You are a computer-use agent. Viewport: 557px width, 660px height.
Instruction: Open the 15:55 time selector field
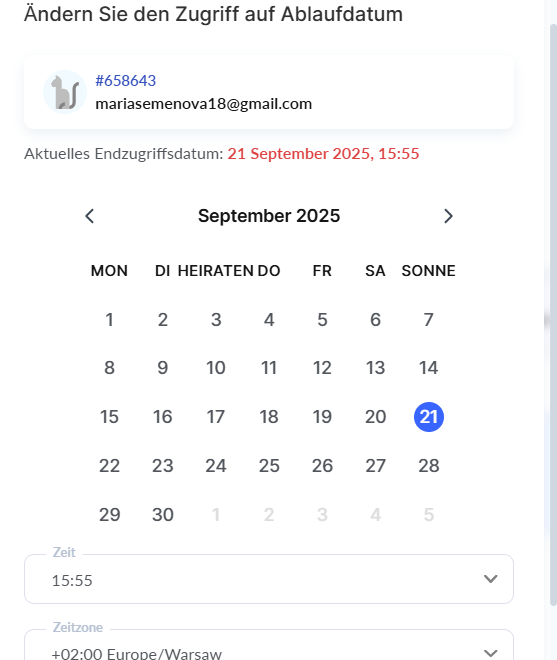[269, 579]
